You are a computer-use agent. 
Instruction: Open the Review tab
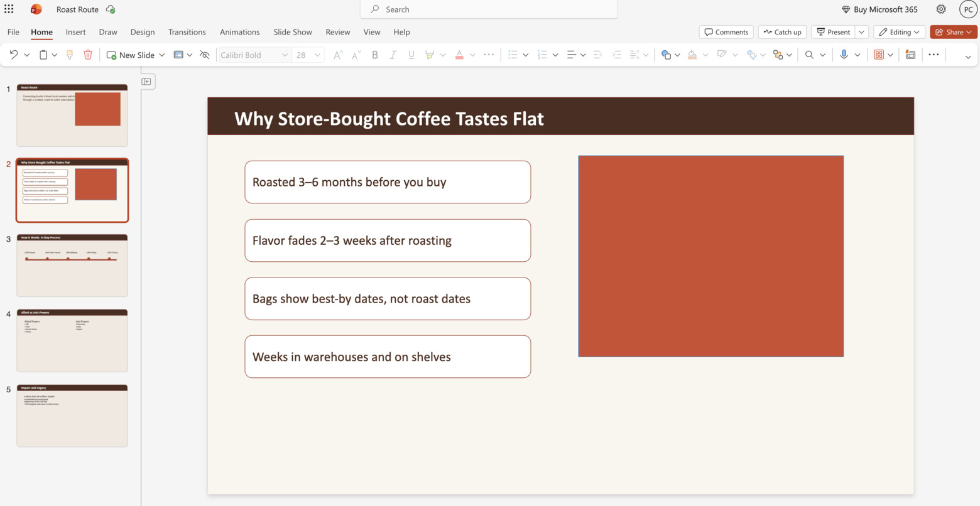(x=338, y=32)
